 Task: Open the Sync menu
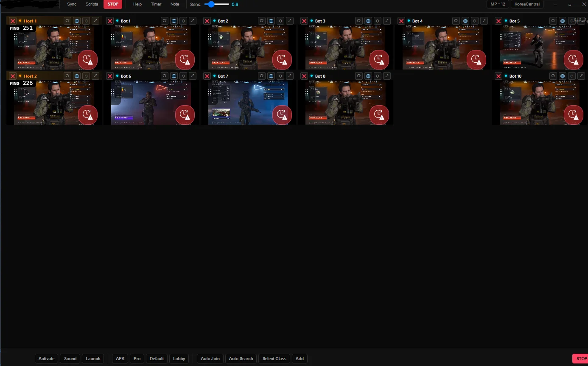point(72,4)
